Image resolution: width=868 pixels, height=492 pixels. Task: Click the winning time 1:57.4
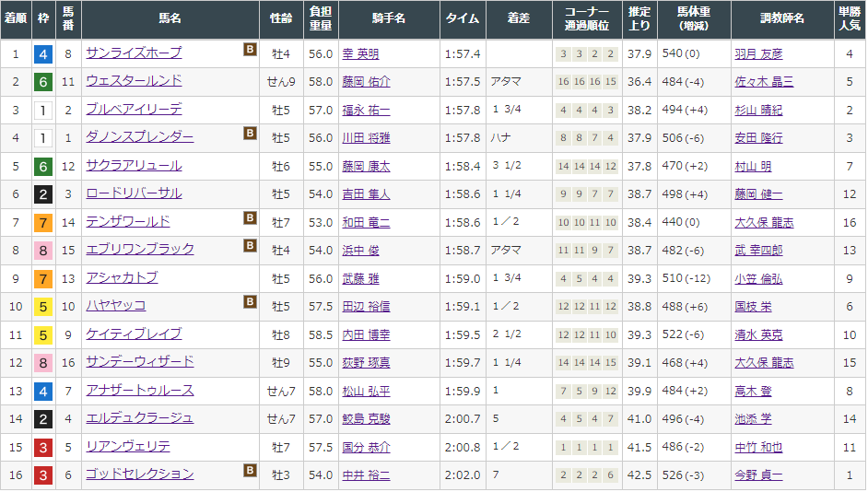(x=463, y=54)
